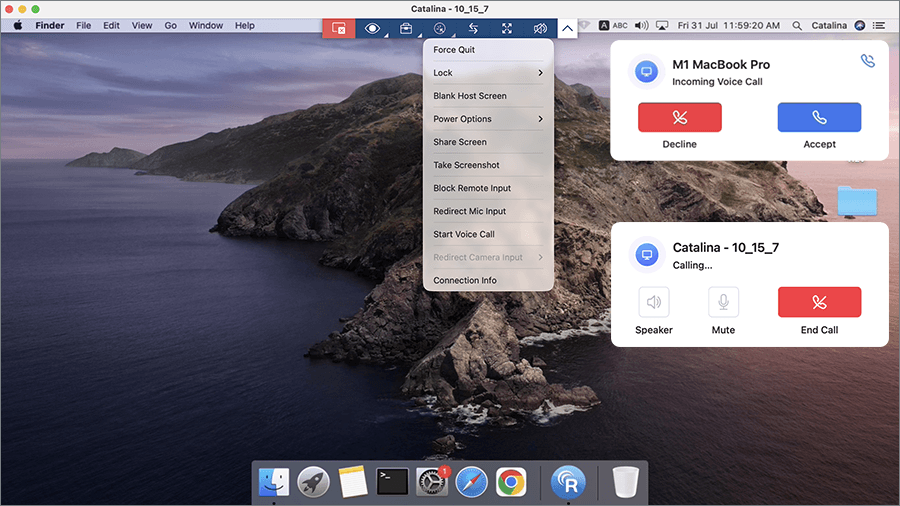Toggle Mute microphone in call panel
The width and height of the screenshot is (900, 506).
pyautogui.click(x=723, y=302)
